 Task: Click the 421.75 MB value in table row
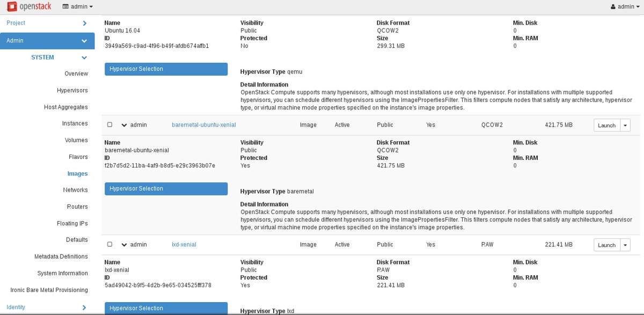(x=559, y=125)
